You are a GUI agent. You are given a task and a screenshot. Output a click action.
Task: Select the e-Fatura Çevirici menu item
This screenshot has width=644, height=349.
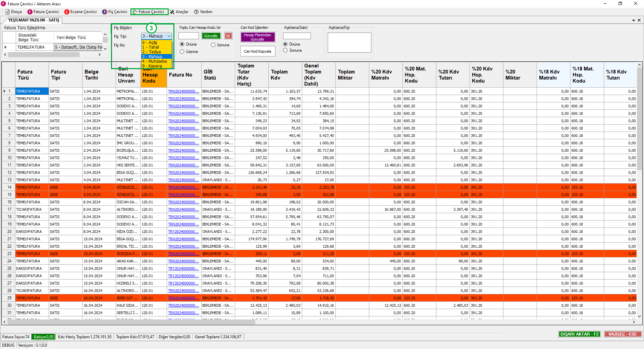[x=149, y=12]
